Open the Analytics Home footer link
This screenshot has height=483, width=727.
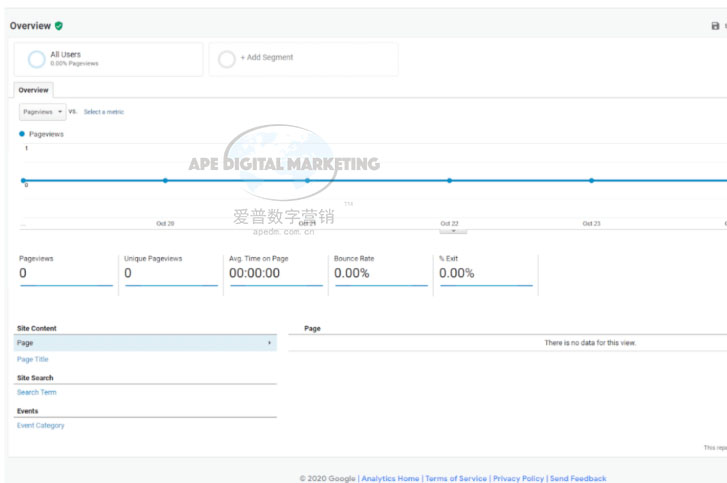click(x=390, y=478)
